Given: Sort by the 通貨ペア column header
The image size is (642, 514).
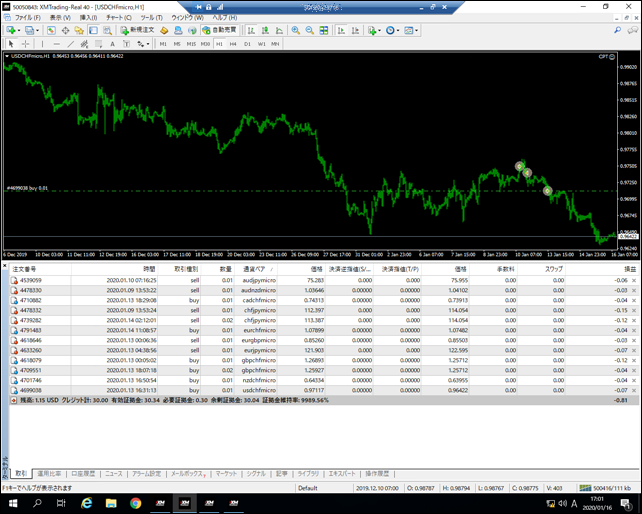Looking at the screenshot, I should click(258, 269).
